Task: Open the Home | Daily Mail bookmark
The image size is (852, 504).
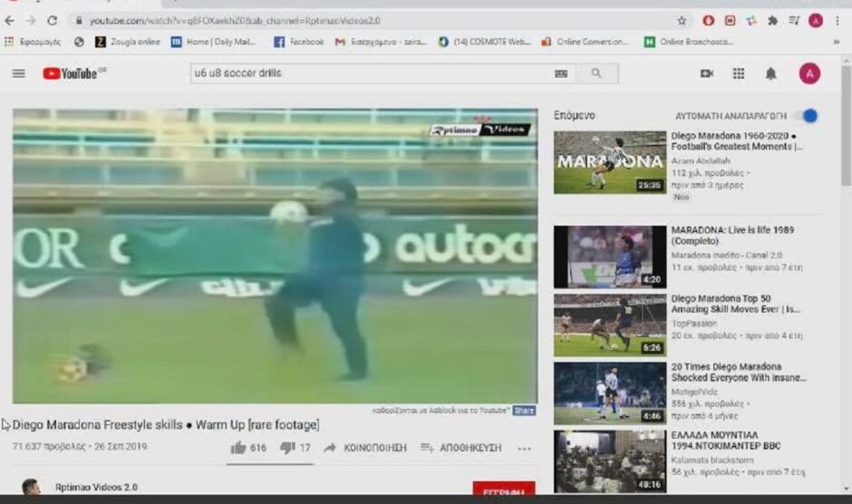Action: click(214, 42)
